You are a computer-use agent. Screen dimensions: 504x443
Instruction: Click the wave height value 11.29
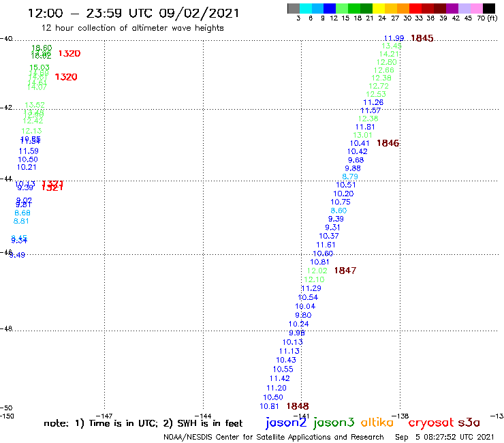pyautogui.click(x=311, y=288)
